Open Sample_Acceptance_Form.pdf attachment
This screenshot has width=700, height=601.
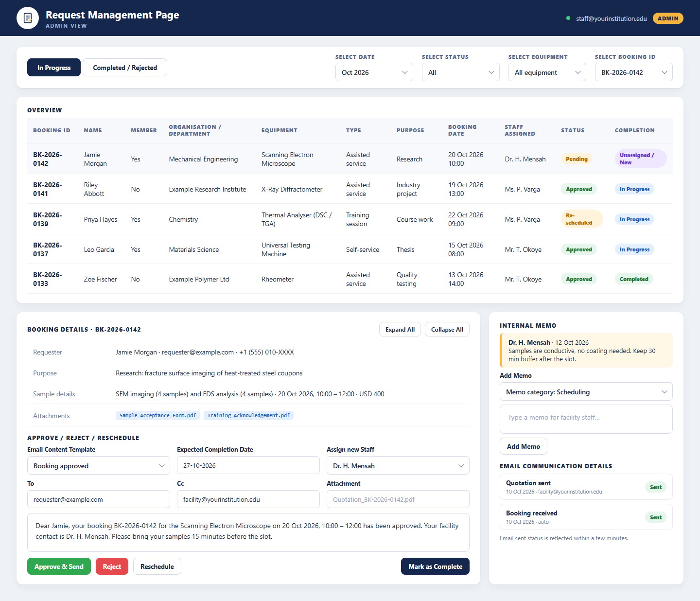(157, 415)
